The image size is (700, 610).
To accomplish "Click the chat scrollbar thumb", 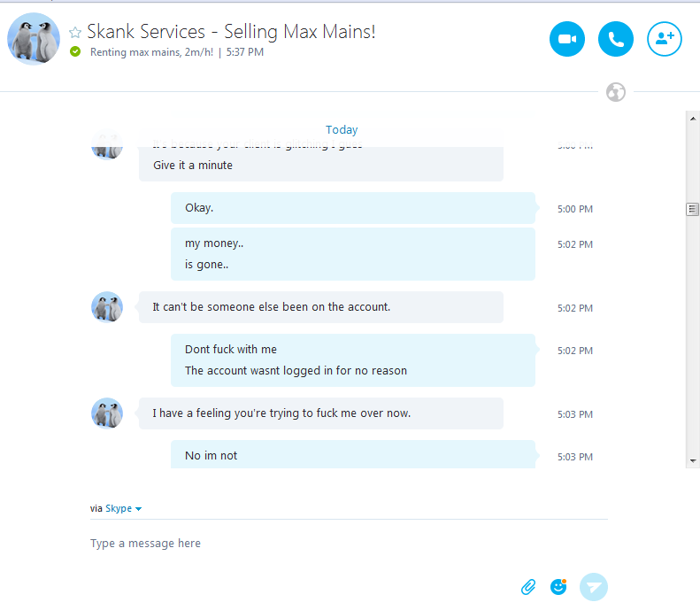I will tap(693, 209).
